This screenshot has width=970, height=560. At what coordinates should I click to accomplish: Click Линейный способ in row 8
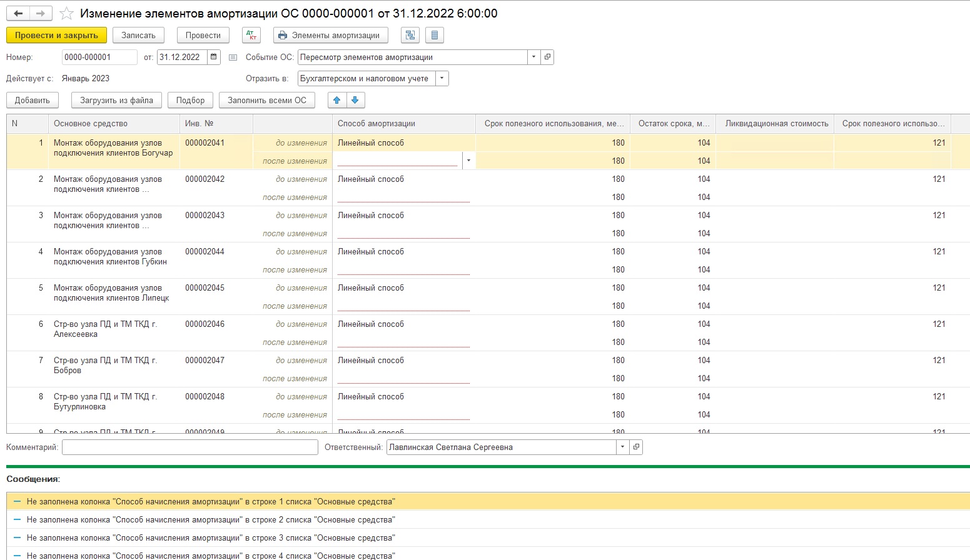(371, 396)
